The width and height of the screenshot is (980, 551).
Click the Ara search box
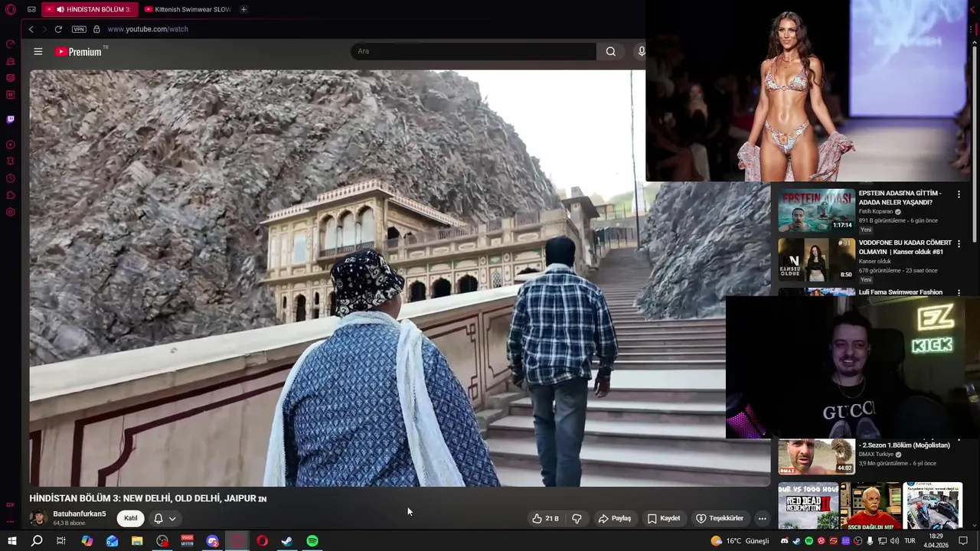(x=473, y=51)
